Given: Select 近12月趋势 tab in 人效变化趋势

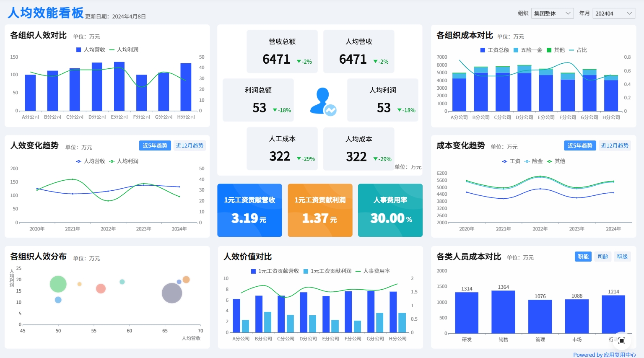Looking at the screenshot, I should tap(190, 145).
